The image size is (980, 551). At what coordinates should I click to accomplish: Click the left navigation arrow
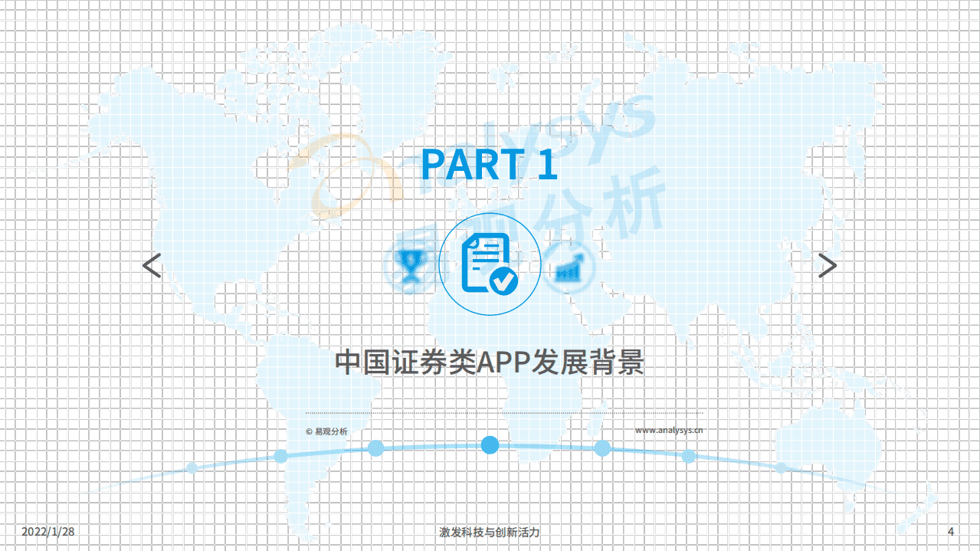tap(150, 266)
